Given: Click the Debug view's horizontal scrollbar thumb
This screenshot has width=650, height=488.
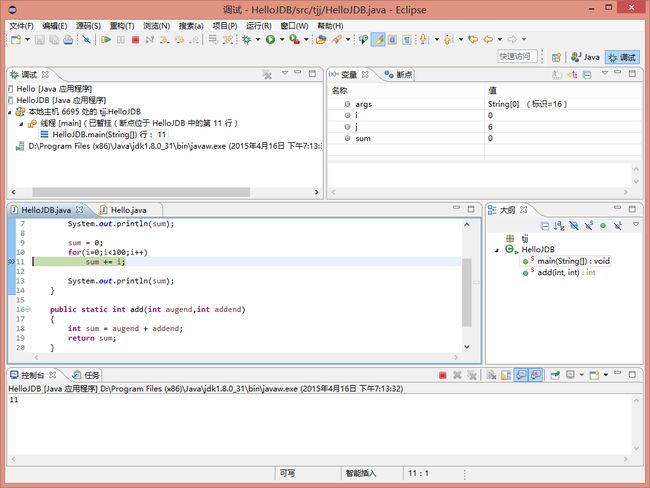Looking at the screenshot, I should (x=141, y=192).
